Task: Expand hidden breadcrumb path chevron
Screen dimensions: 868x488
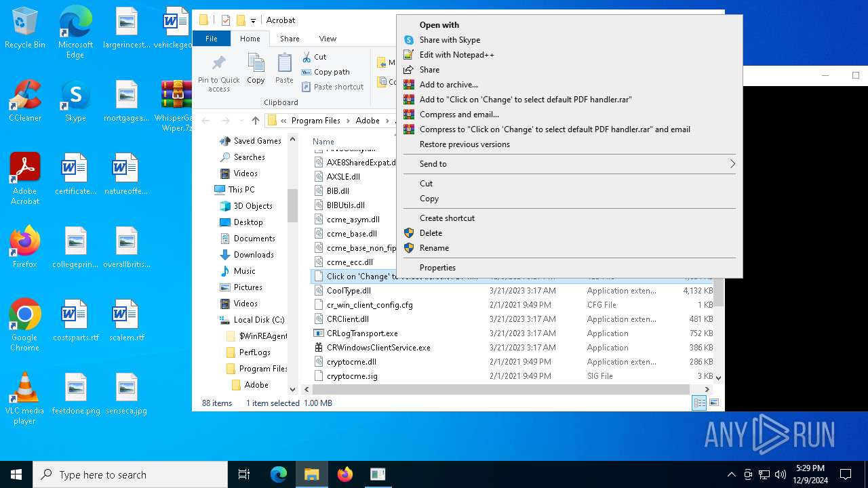Action: (283, 121)
